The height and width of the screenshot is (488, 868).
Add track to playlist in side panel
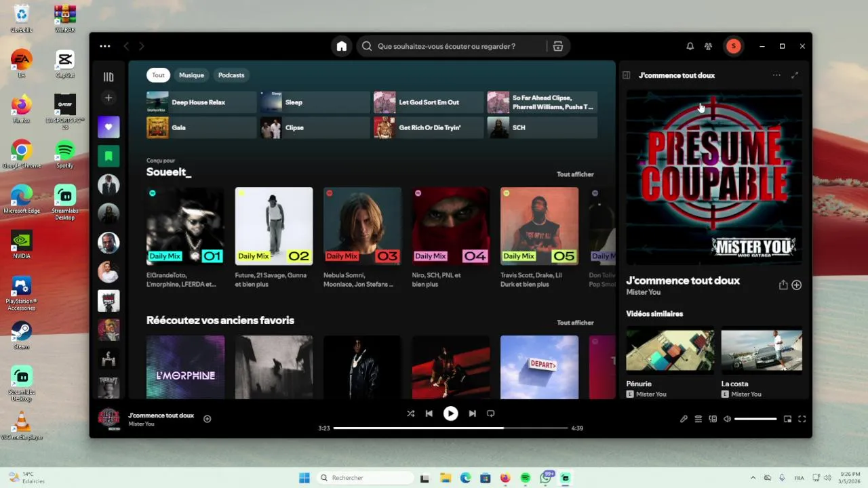point(797,285)
